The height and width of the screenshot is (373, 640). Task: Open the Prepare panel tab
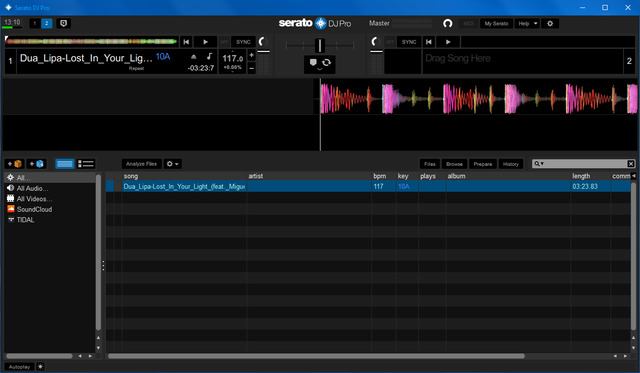[x=483, y=164]
